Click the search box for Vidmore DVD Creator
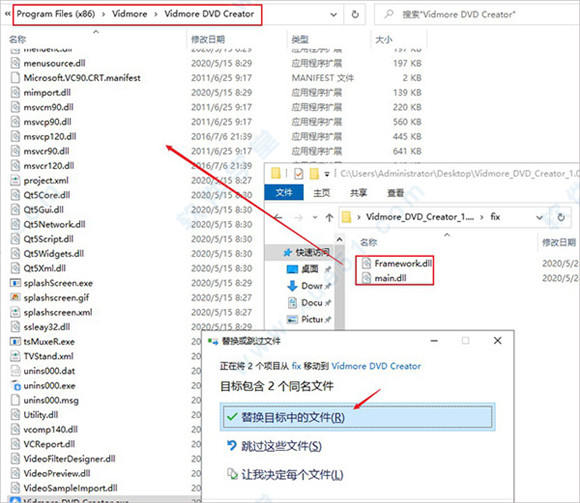This screenshot has height=503, width=580. [477, 14]
